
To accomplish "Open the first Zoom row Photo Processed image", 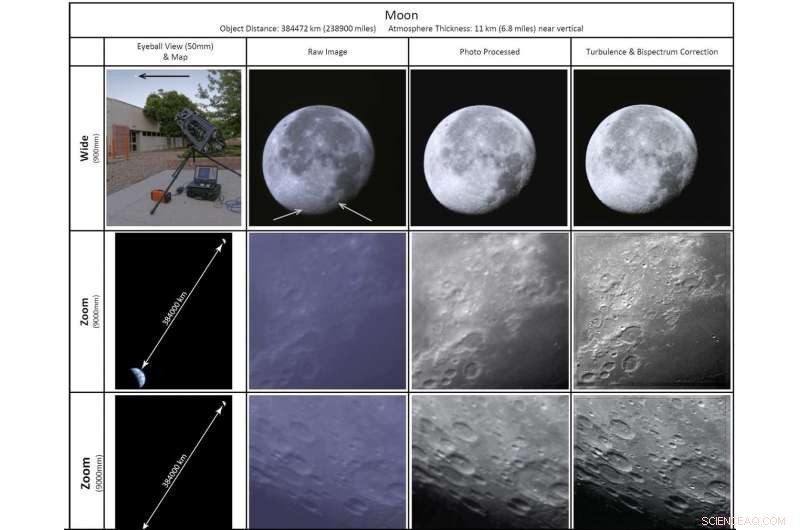I will [489, 311].
